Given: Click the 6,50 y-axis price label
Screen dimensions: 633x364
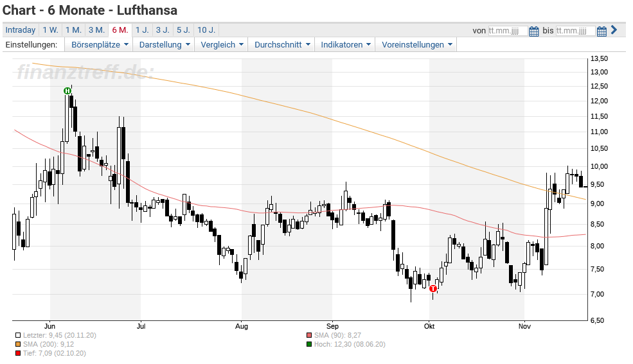Looking at the screenshot, I should [599, 320].
